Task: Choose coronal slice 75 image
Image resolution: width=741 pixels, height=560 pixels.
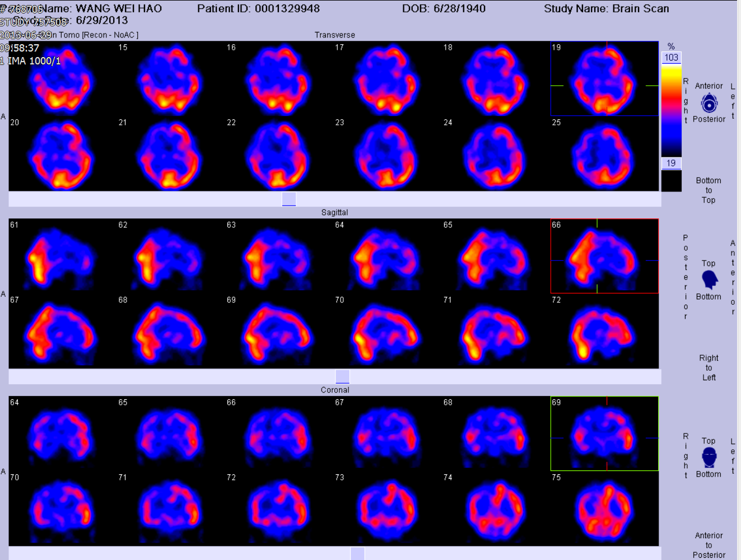Action: tap(604, 510)
